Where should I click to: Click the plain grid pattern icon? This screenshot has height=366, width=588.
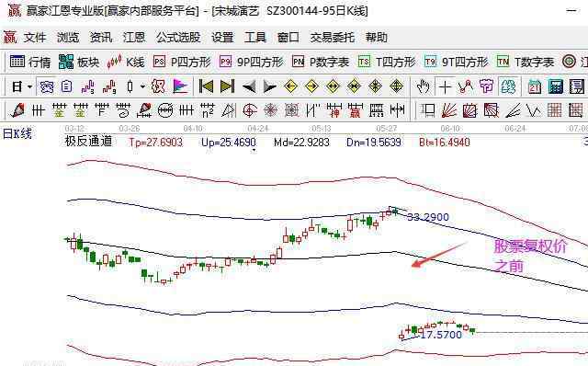(554, 110)
